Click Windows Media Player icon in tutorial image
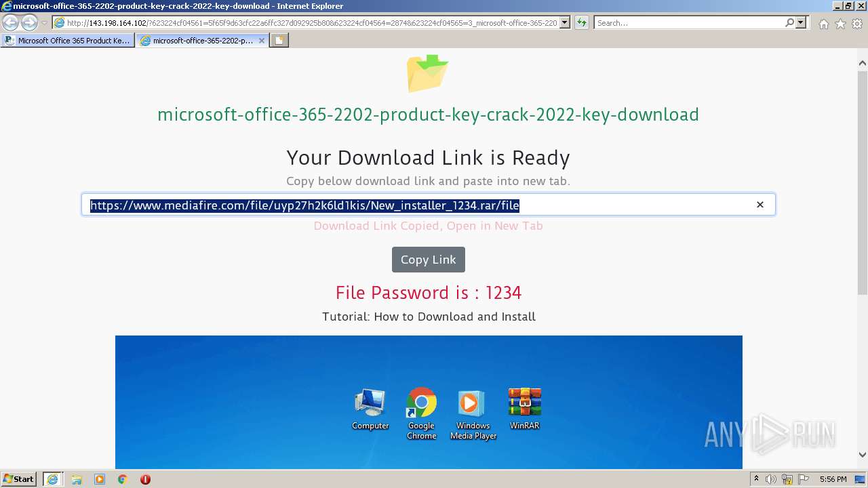Viewport: 868px width, 488px height. (473, 414)
